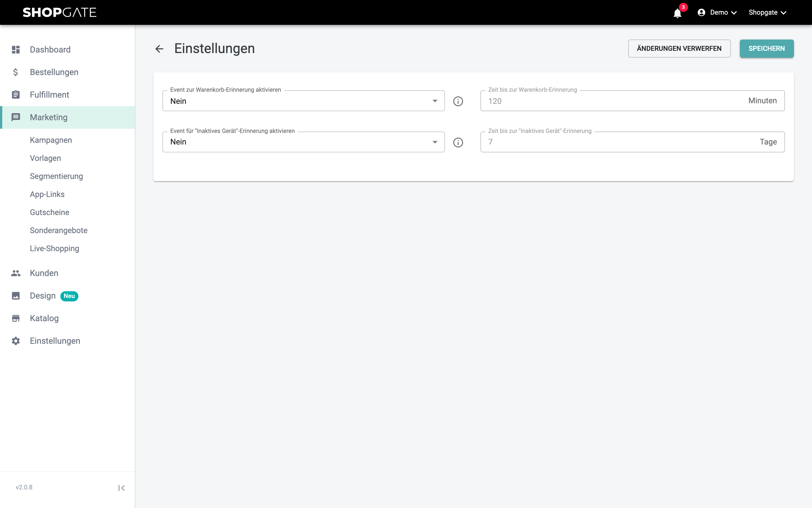Open the Warenkorb-Erinnerung aktivieren dropdown

pyautogui.click(x=303, y=101)
